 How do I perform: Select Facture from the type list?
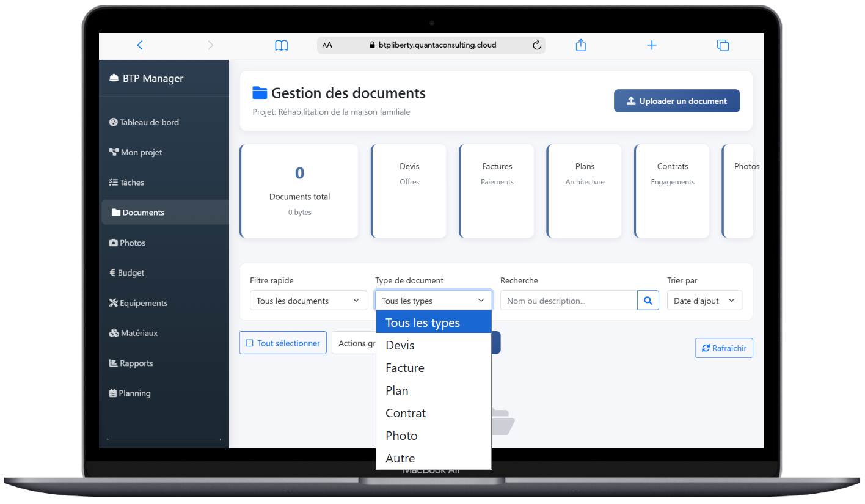[405, 368]
